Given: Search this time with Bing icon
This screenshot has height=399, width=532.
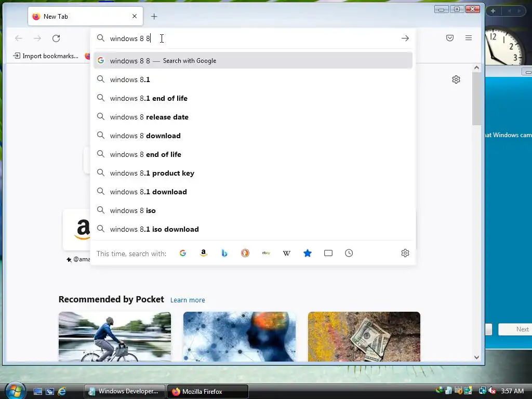Looking at the screenshot, I should pos(224,253).
